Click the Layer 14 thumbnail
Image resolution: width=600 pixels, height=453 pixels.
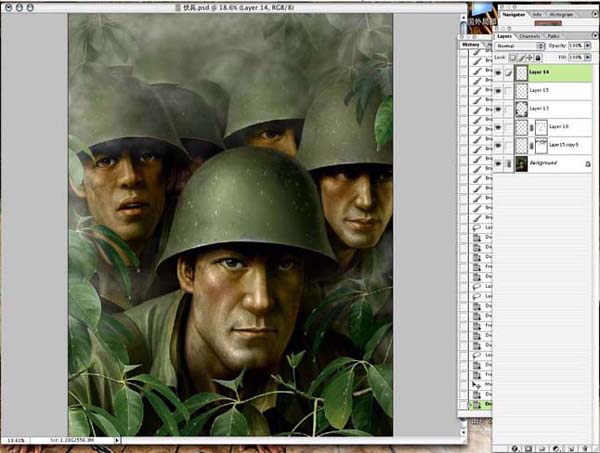click(x=522, y=73)
